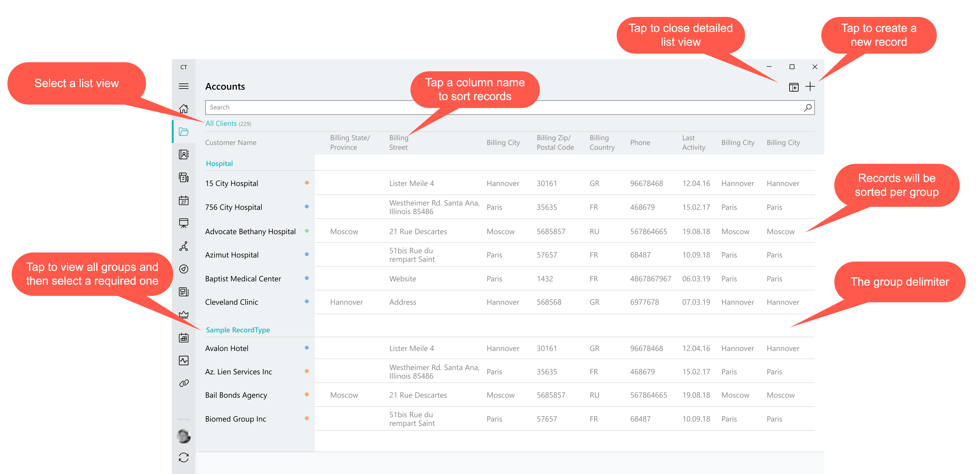This screenshot has width=980, height=474.
Task: Click the magnifier icon in search bar
Action: [x=808, y=108]
